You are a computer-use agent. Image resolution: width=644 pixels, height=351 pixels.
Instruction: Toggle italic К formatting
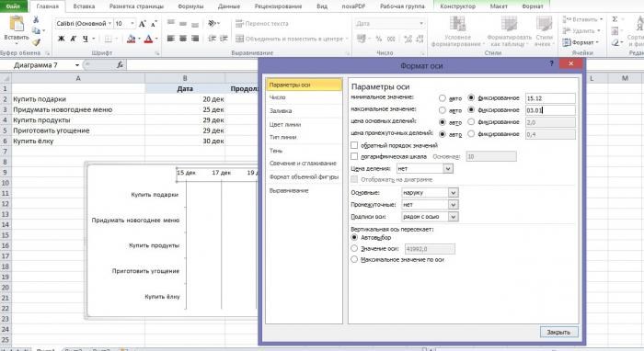[73, 39]
